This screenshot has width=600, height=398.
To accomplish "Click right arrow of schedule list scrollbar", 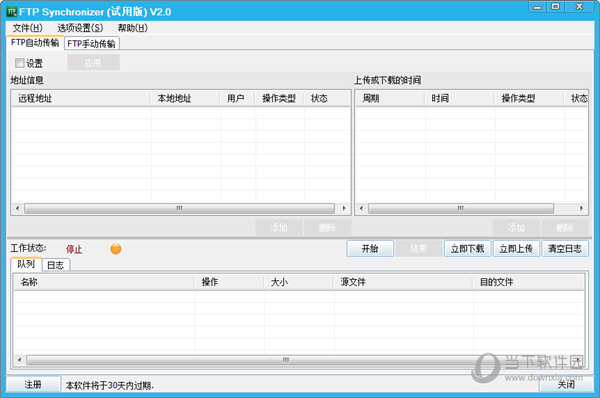I will (581, 208).
